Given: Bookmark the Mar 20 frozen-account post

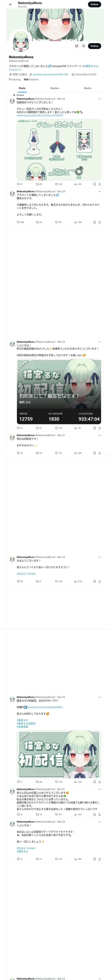Looking at the screenshot, I should [95, 222].
